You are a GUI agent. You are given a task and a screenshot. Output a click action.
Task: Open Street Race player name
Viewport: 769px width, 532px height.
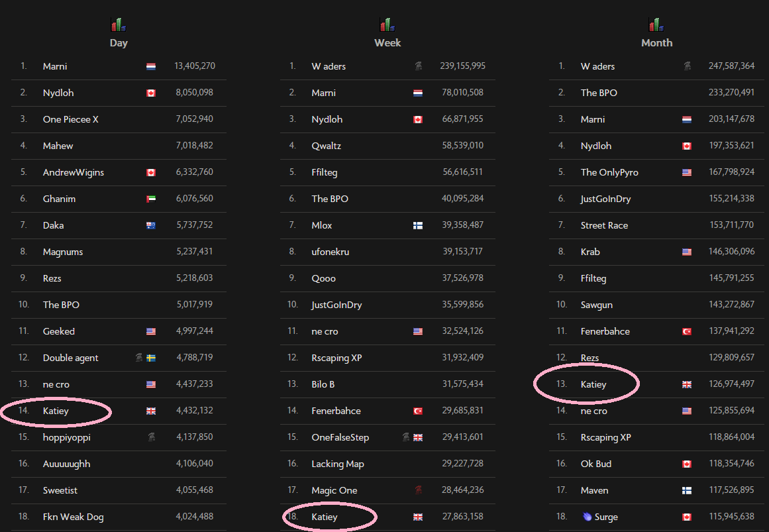tap(604, 225)
